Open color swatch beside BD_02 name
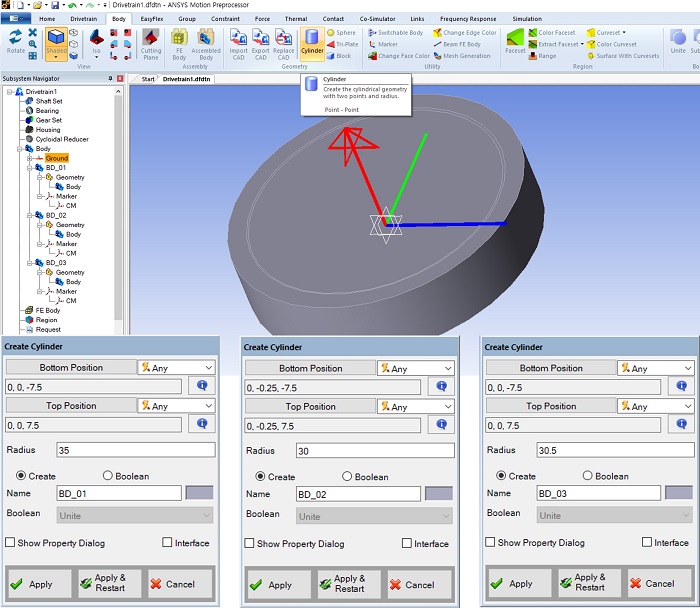700x608 pixels. click(439, 494)
